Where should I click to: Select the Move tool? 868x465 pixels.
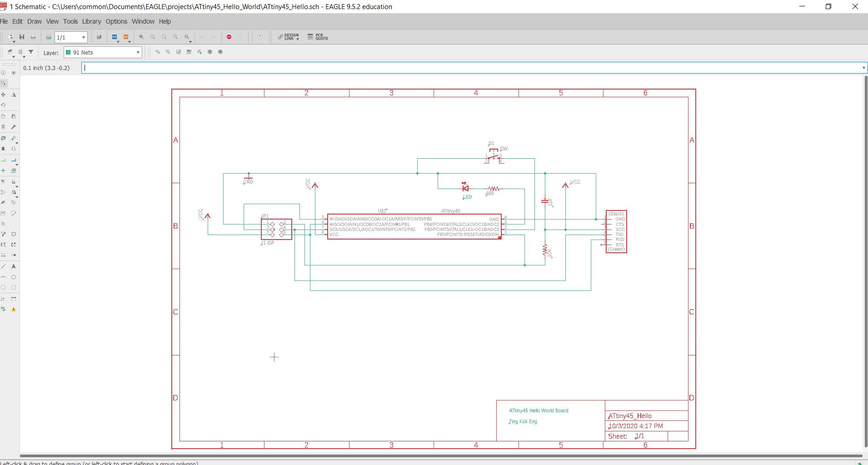3,95
